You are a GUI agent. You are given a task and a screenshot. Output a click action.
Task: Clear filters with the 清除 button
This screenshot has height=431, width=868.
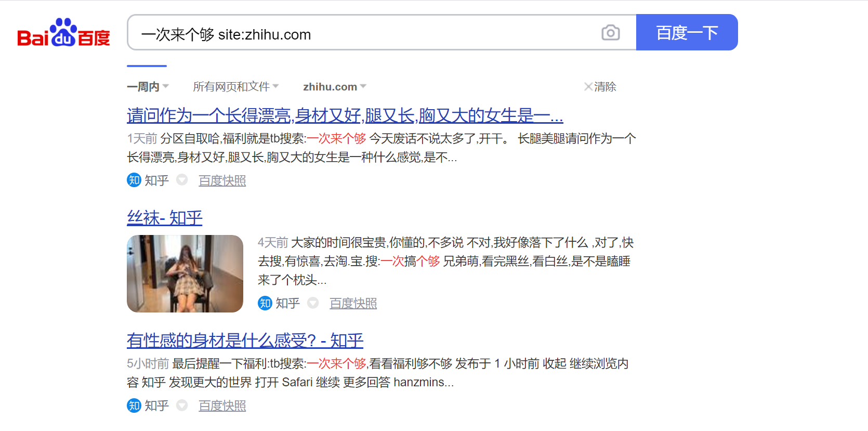click(x=600, y=87)
